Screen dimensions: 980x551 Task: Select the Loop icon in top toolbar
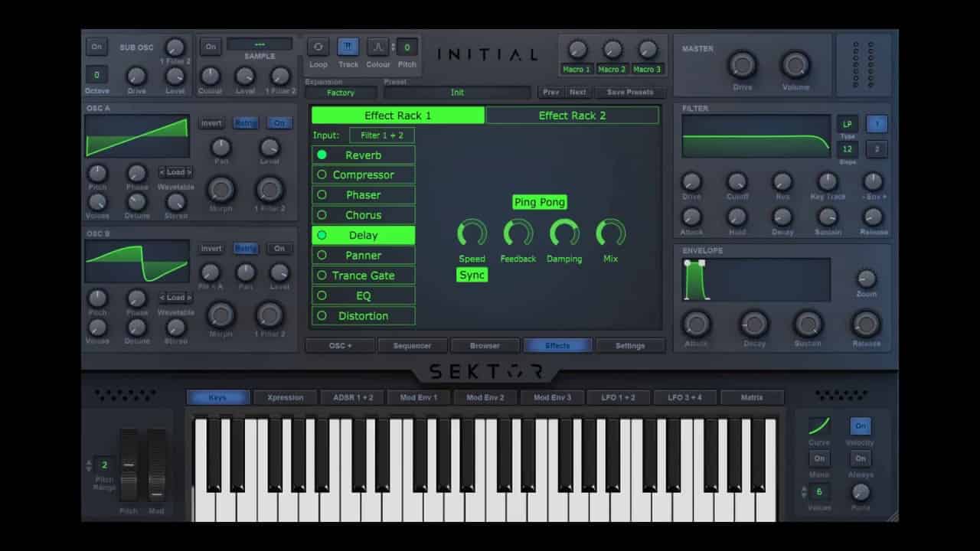pyautogui.click(x=318, y=47)
